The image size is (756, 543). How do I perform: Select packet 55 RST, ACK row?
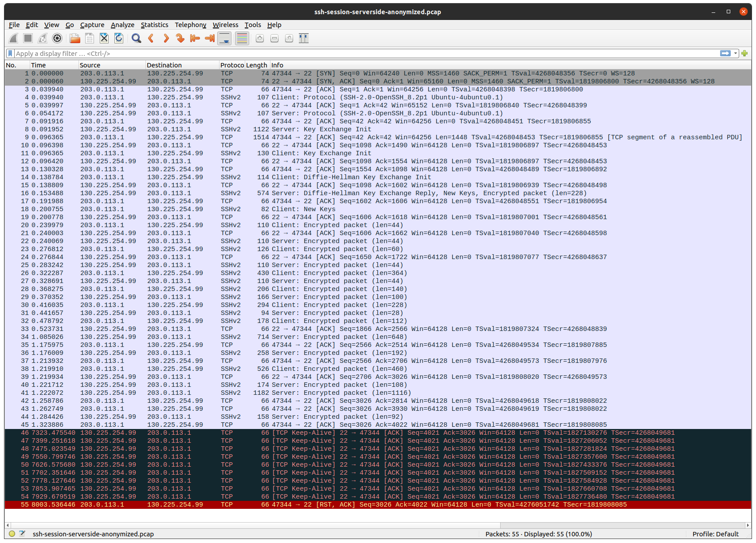point(378,504)
